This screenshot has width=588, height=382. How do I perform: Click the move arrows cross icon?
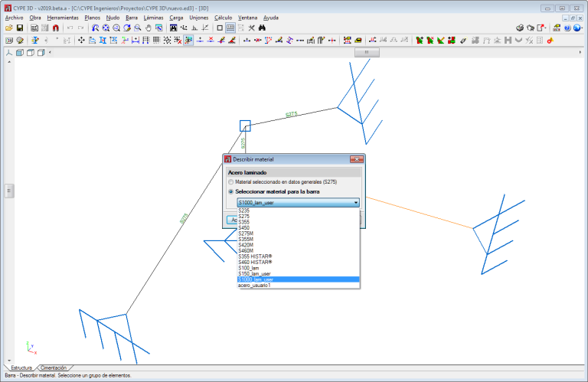(81, 40)
